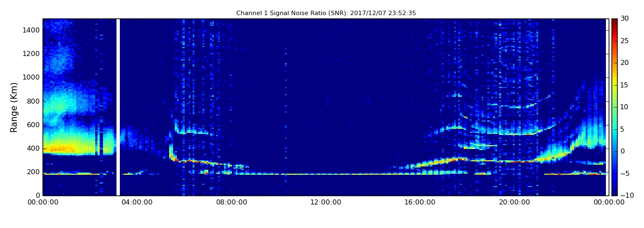Click the colorbar value 20
644x228 pixels.
click(x=625, y=63)
